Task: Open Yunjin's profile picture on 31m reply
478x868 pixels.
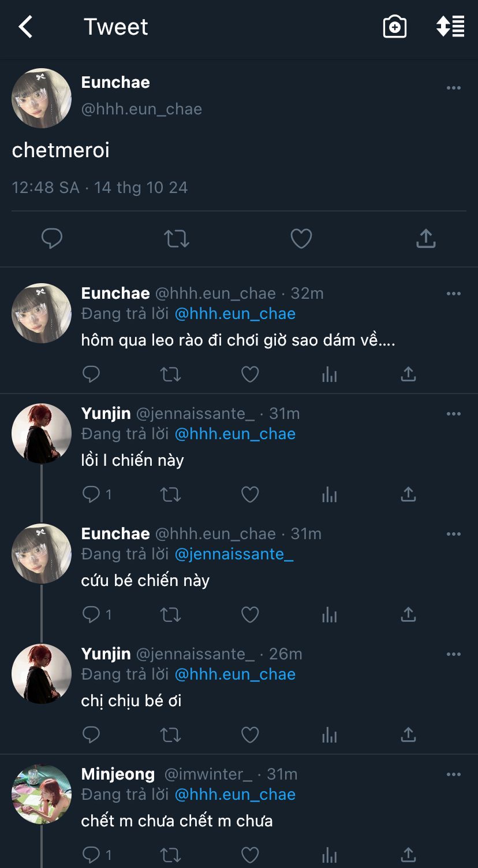Action: click(x=42, y=433)
